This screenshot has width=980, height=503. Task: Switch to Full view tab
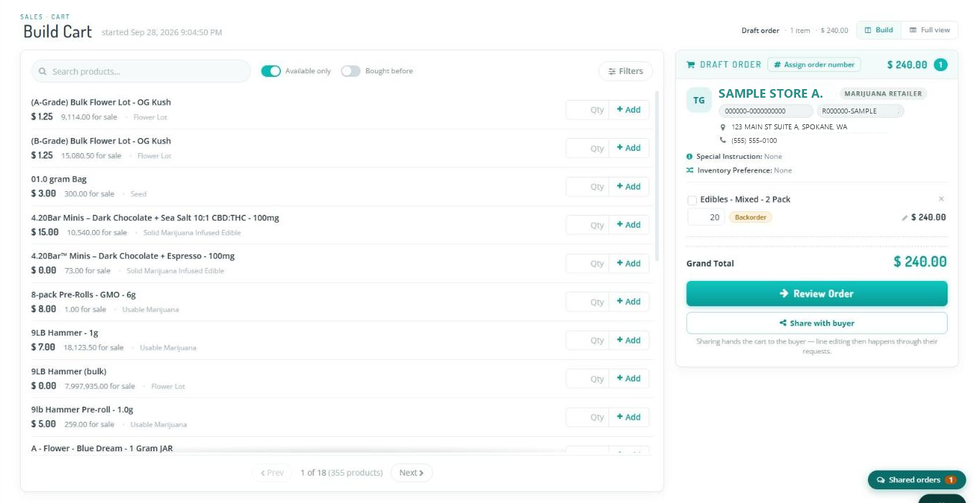(x=930, y=30)
